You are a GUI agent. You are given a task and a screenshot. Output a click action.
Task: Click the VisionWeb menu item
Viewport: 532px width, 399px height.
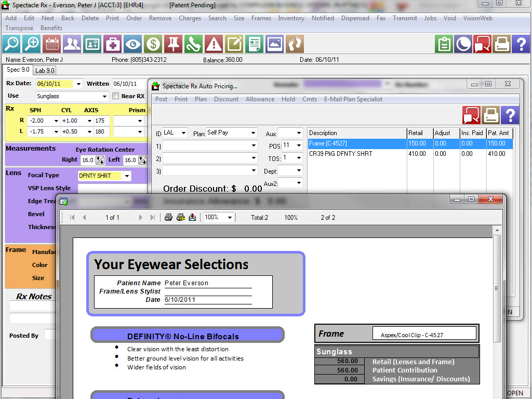coord(478,18)
